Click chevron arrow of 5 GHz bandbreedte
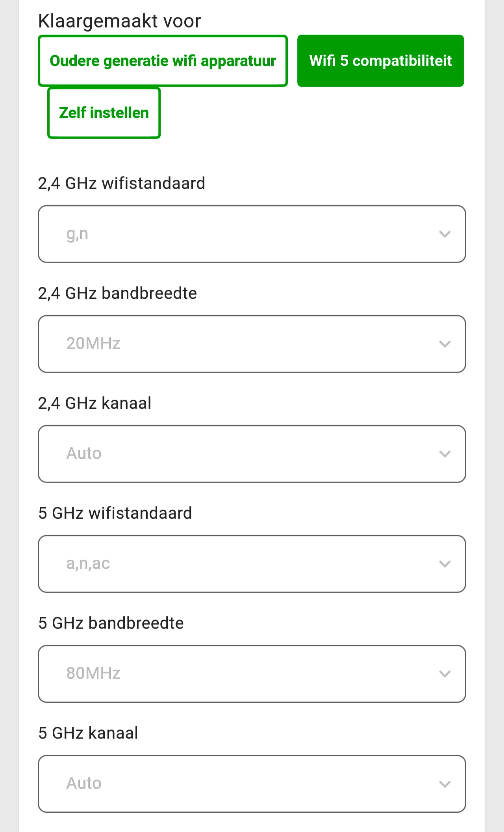This screenshot has height=832, width=504. (x=445, y=674)
